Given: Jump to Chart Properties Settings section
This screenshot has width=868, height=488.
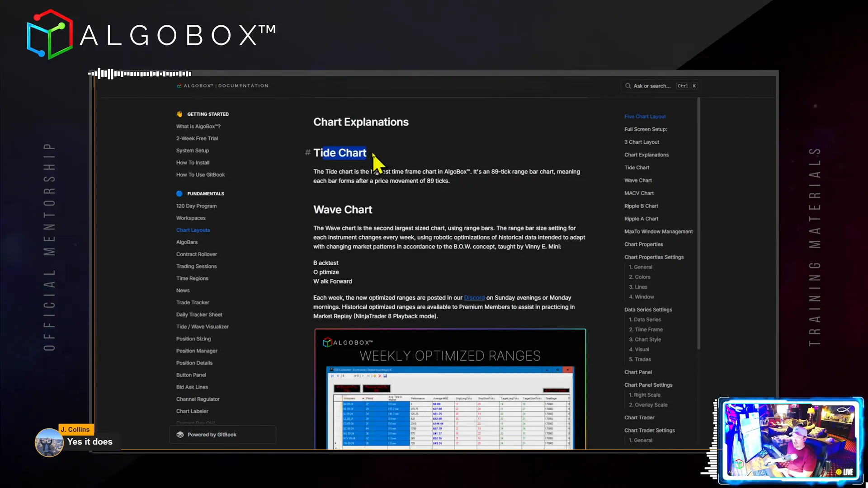Looking at the screenshot, I should pos(654,257).
